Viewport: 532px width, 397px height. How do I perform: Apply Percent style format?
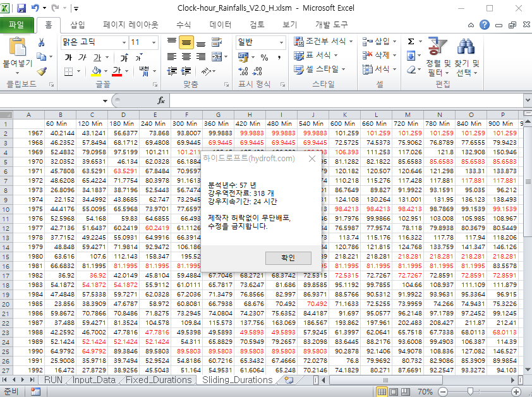[264, 58]
